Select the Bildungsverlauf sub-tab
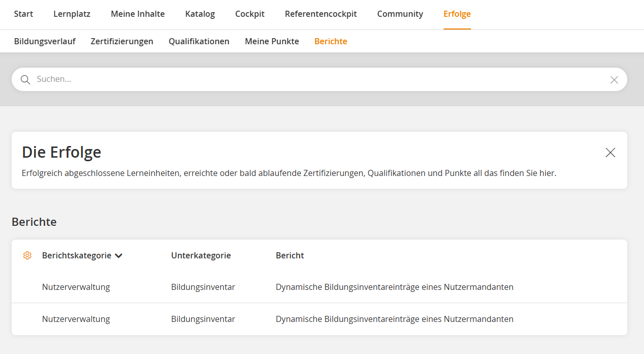644x354 pixels. tap(45, 42)
